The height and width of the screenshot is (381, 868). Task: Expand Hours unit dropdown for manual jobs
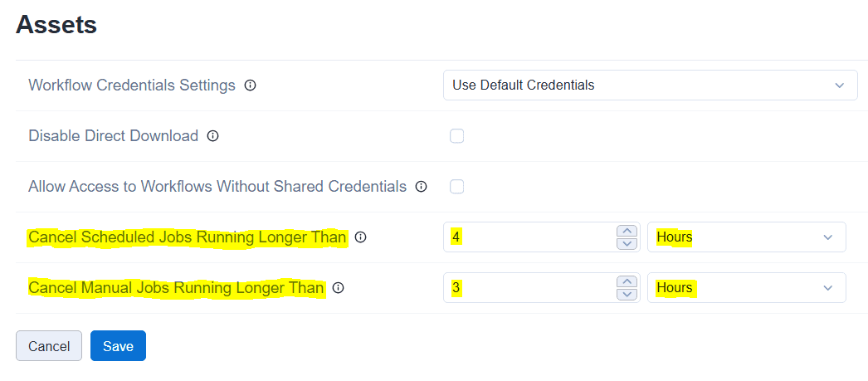click(746, 288)
